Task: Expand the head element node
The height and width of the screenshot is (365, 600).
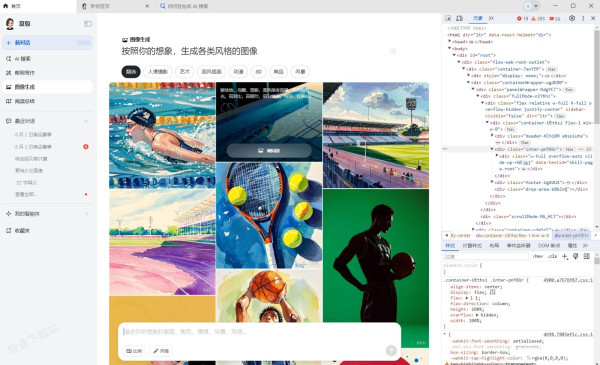Action: tap(449, 42)
